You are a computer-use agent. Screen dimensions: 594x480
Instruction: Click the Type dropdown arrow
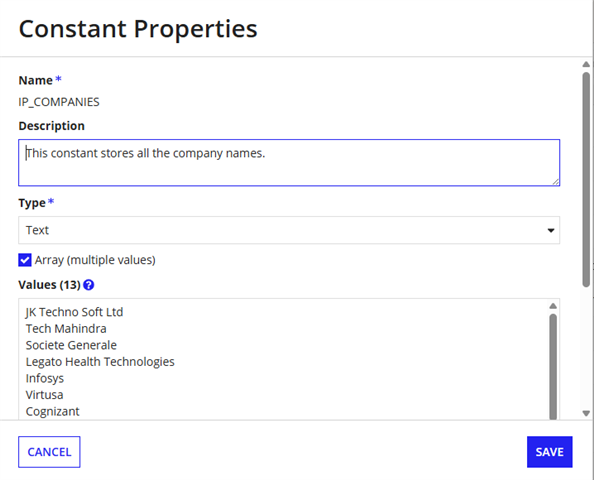tap(551, 230)
